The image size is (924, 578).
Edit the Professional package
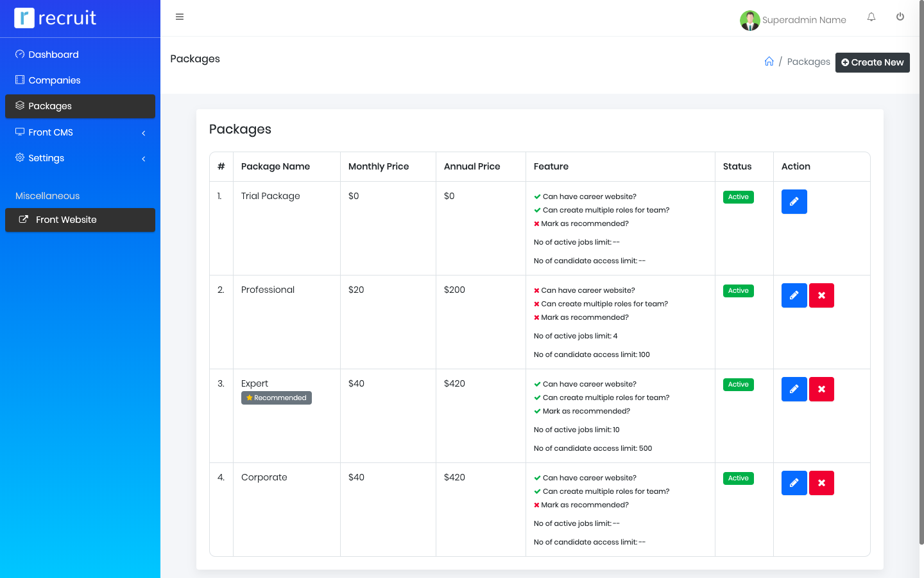[x=794, y=295]
